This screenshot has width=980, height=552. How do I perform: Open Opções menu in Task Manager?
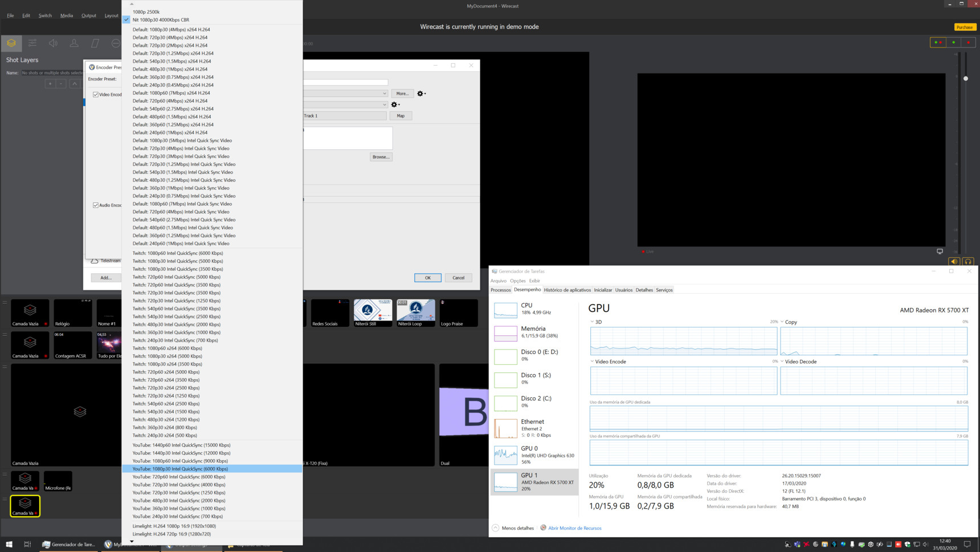point(518,281)
